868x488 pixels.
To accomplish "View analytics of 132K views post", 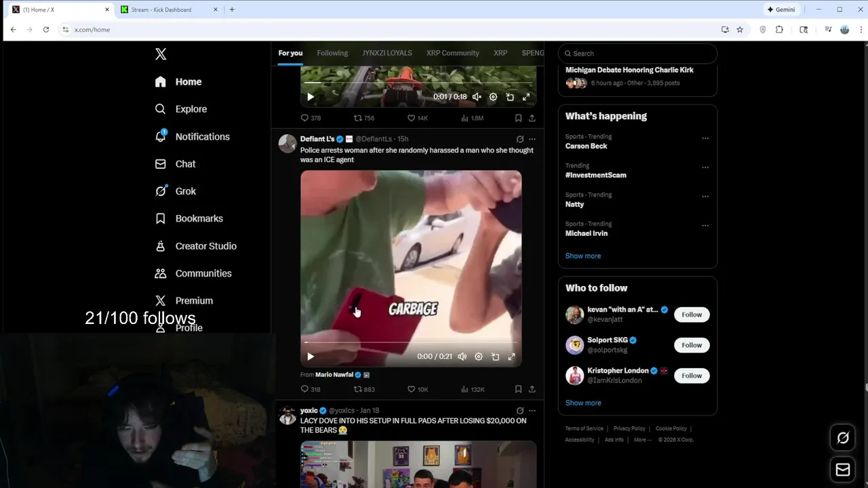I will pos(472,389).
